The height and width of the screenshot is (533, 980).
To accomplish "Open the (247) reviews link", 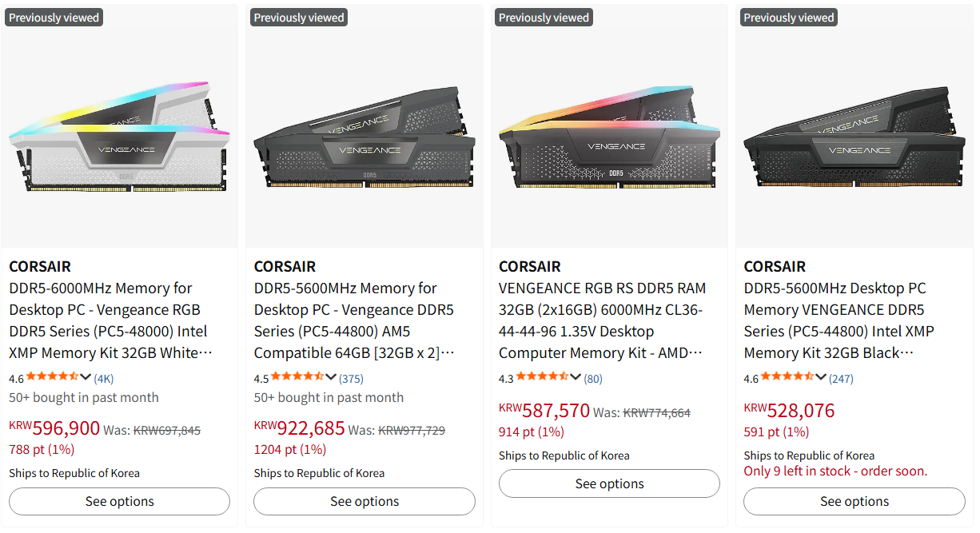I will pyautogui.click(x=841, y=378).
